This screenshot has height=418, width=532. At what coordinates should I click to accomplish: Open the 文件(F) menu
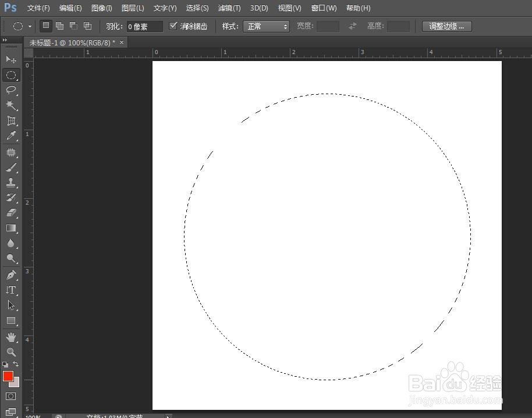(x=38, y=8)
